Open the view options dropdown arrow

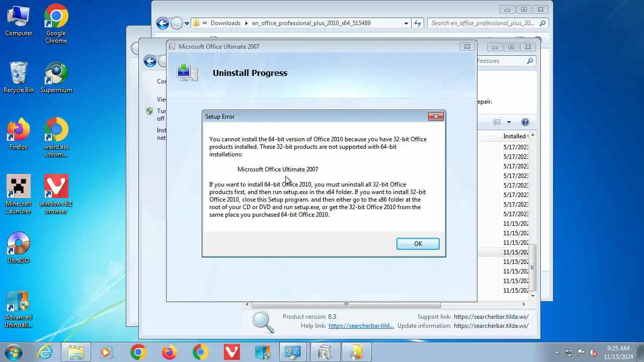click(x=509, y=122)
